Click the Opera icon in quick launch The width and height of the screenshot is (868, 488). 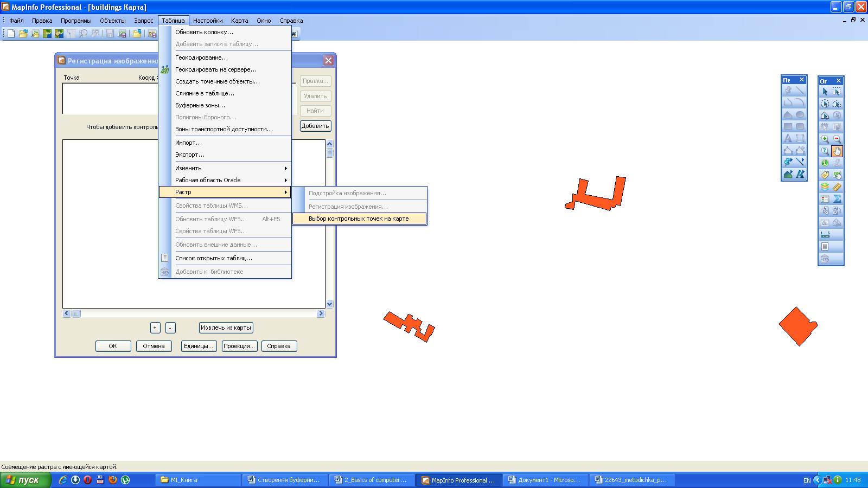(x=87, y=480)
